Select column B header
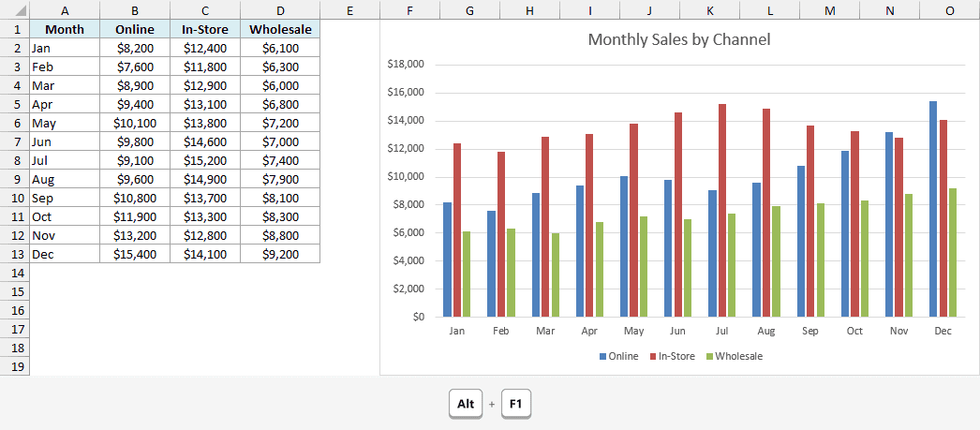The height and width of the screenshot is (430, 980). 135,10
